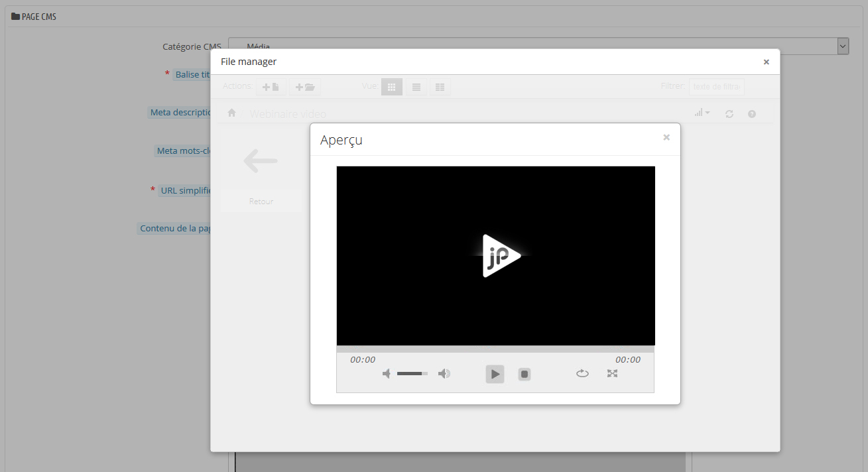Click the video seek progress bar

click(495, 349)
